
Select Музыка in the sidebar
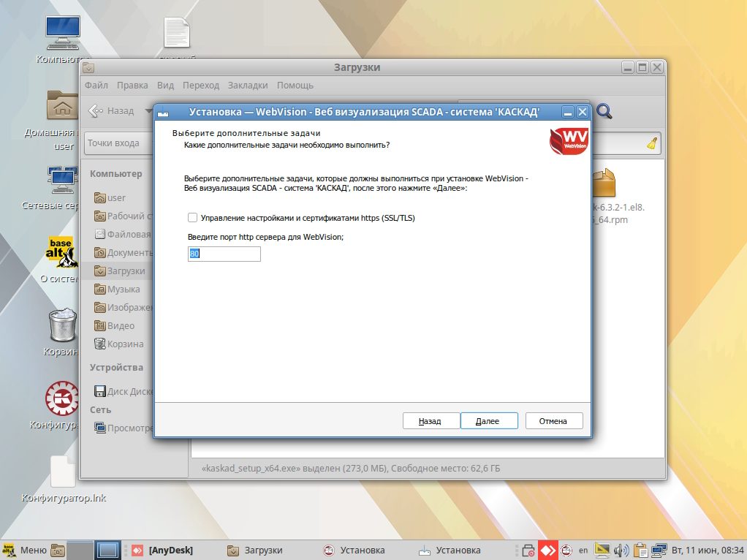tap(123, 290)
